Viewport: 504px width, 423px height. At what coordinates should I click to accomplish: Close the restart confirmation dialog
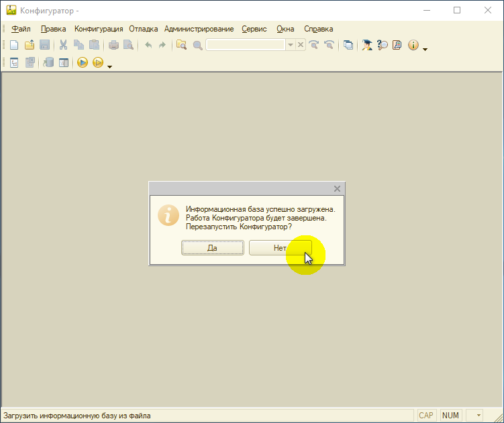pos(337,189)
